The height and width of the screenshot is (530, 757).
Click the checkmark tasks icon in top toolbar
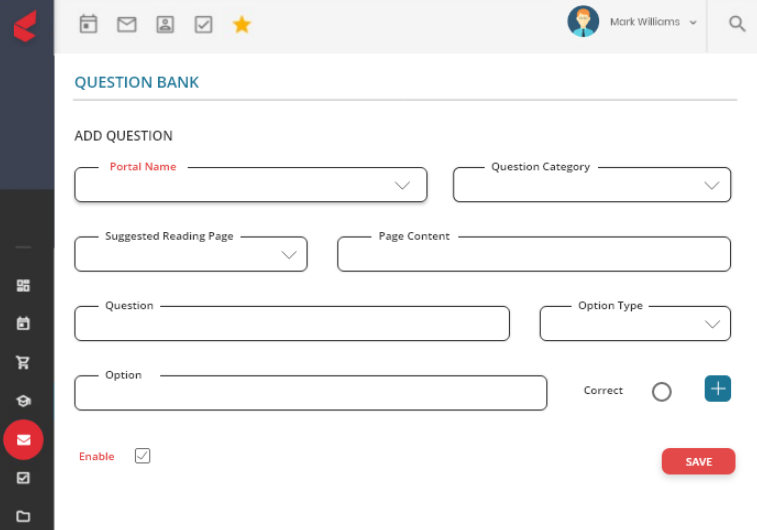[203, 24]
